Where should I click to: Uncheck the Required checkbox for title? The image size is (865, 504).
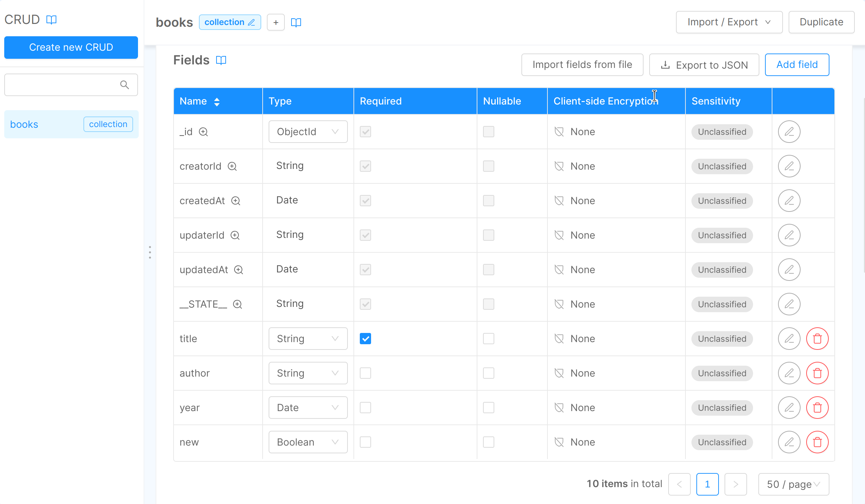pyautogui.click(x=365, y=339)
